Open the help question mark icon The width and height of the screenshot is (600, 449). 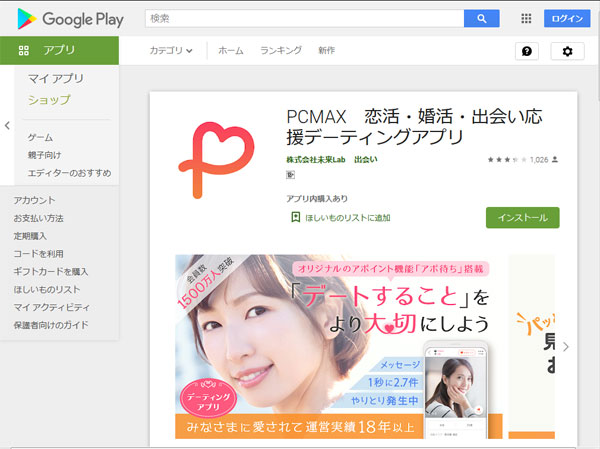pyautogui.click(x=527, y=51)
